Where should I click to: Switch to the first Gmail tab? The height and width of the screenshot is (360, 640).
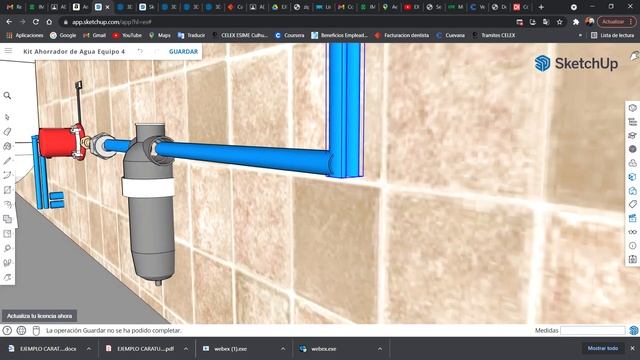pyautogui.click(x=14, y=7)
